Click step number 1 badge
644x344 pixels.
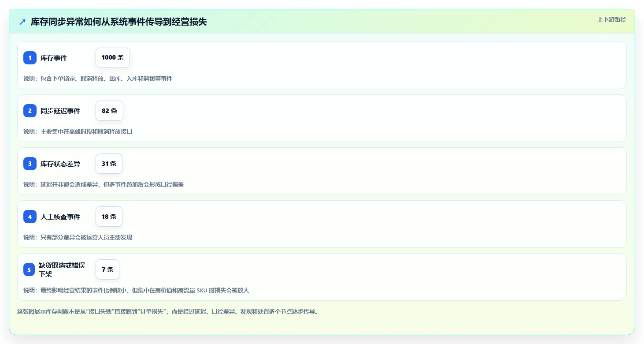point(30,58)
